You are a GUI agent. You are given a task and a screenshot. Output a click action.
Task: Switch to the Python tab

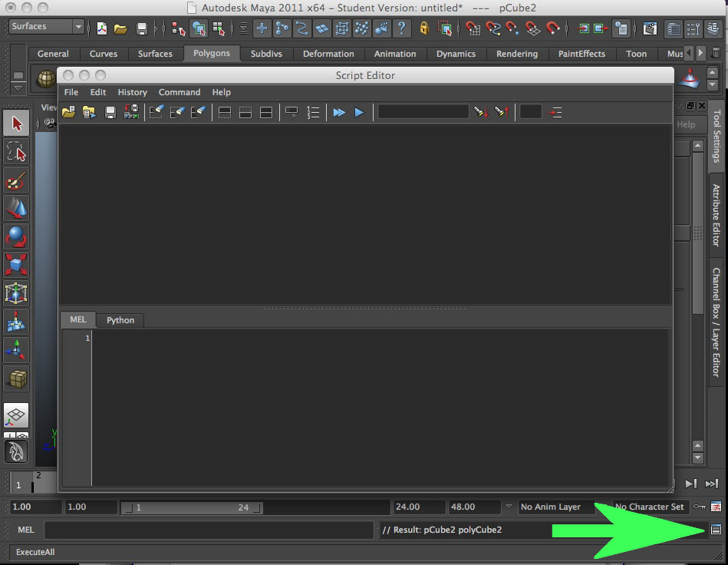pos(120,320)
